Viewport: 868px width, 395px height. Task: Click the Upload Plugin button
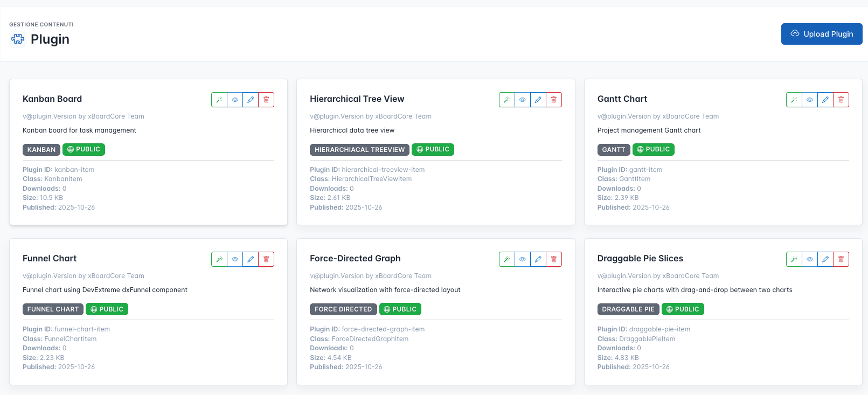[822, 34]
